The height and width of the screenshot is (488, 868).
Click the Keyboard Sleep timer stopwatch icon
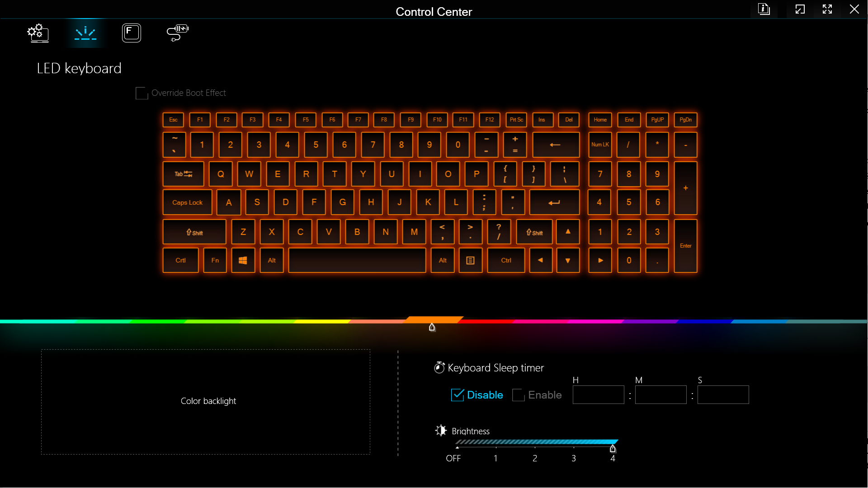pyautogui.click(x=439, y=368)
